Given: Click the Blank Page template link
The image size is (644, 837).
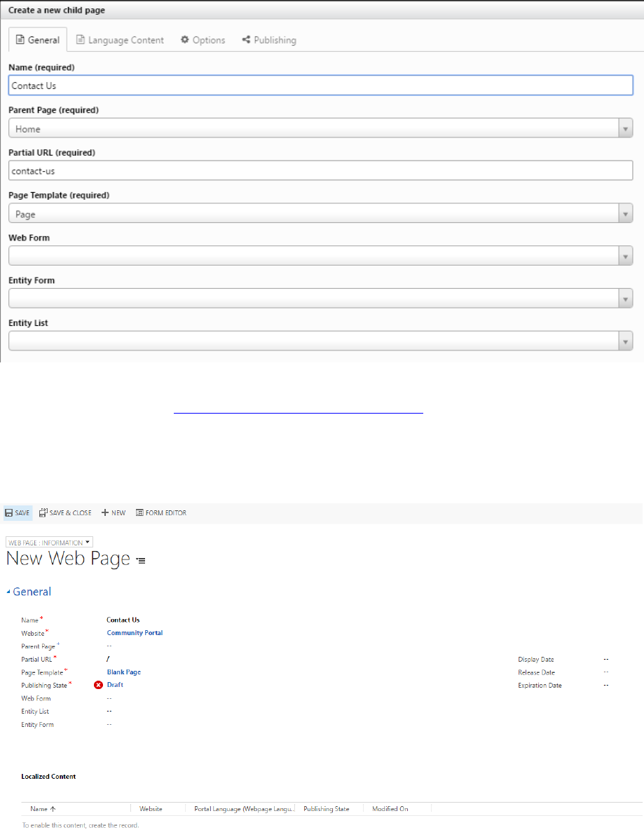Looking at the screenshot, I should click(123, 672).
